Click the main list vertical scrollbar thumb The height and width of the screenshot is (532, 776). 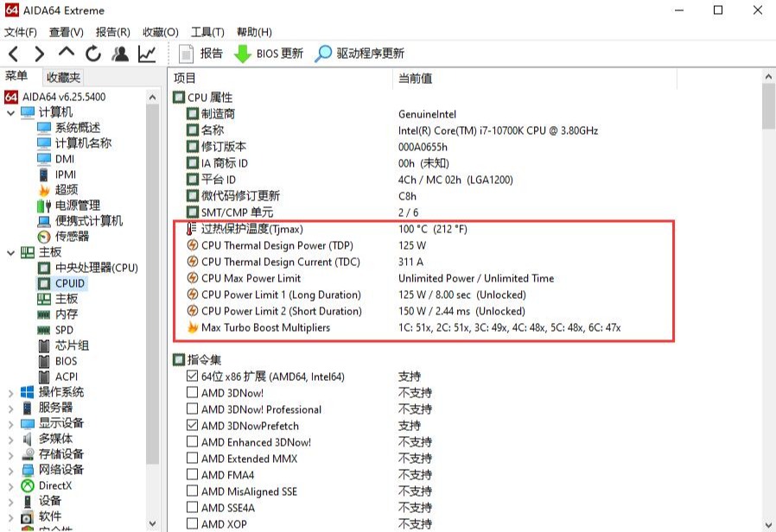point(768,107)
